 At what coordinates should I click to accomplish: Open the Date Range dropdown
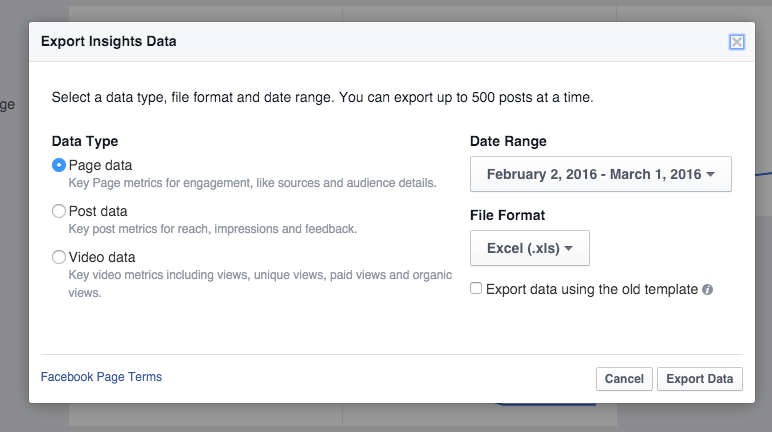(x=601, y=174)
